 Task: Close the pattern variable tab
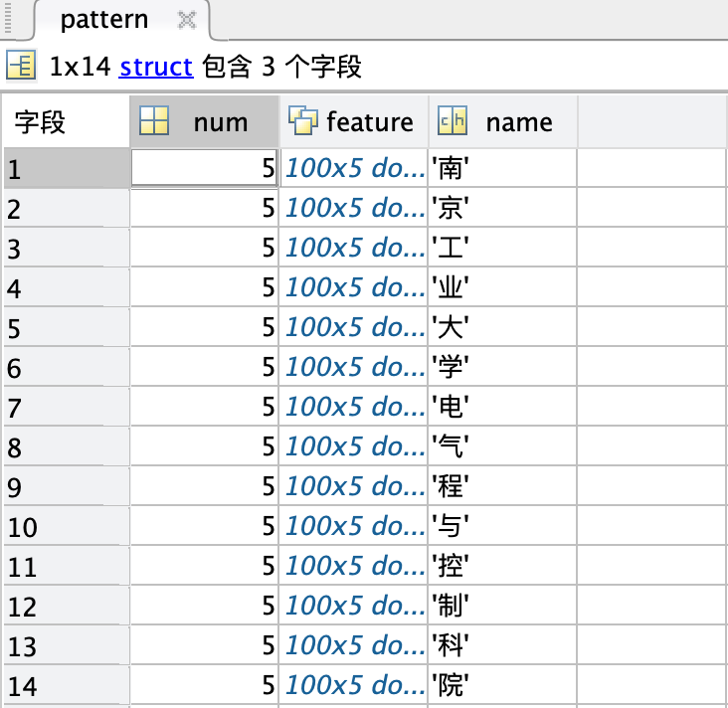[x=186, y=20]
